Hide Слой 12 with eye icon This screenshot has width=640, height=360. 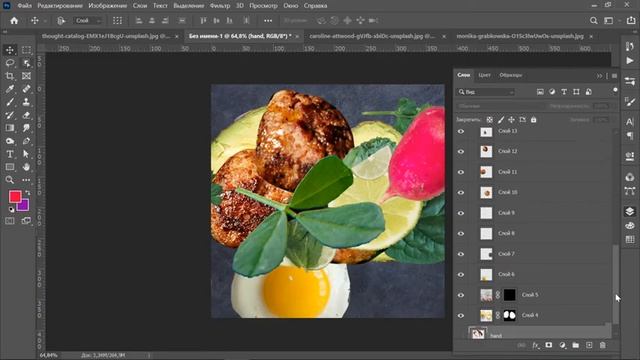click(461, 151)
